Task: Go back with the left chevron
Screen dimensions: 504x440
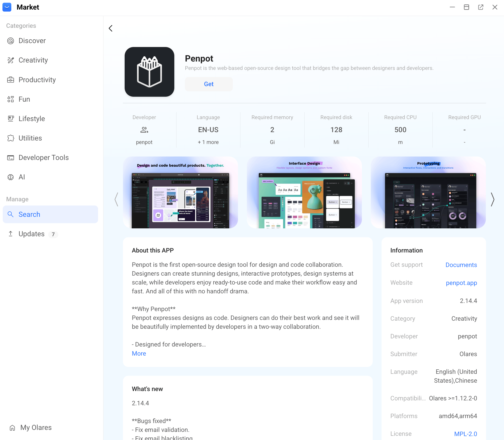Action: (x=111, y=28)
